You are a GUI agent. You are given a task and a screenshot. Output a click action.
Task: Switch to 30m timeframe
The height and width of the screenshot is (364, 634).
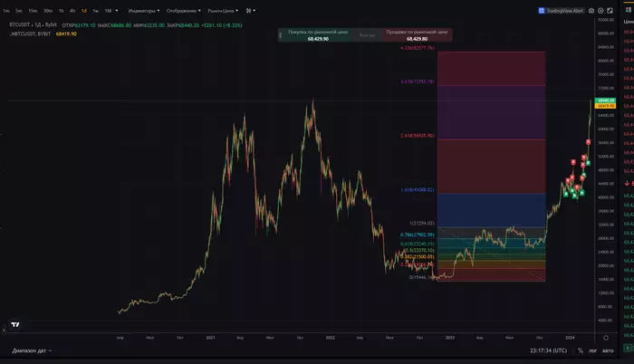tap(48, 11)
